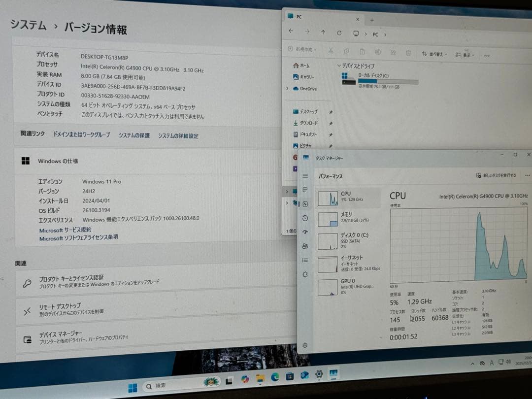Click the C: drive free space bar
Screen dimensions: 532x399
(x=387, y=80)
